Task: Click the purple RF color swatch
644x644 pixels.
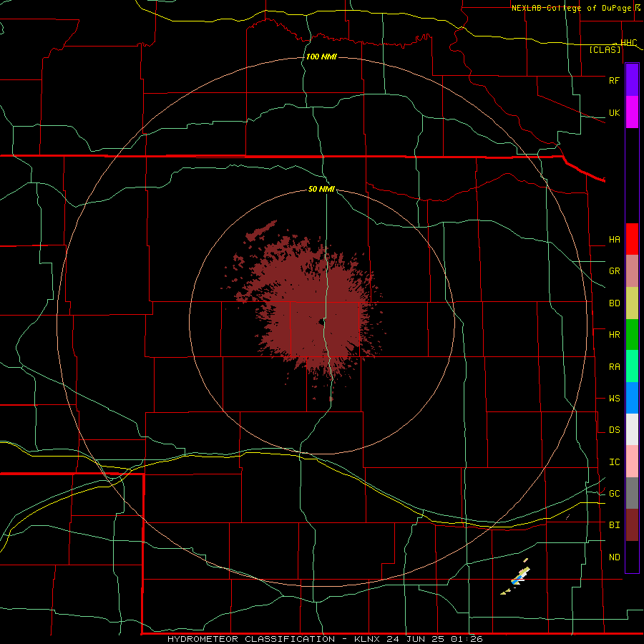Action: 632,80
